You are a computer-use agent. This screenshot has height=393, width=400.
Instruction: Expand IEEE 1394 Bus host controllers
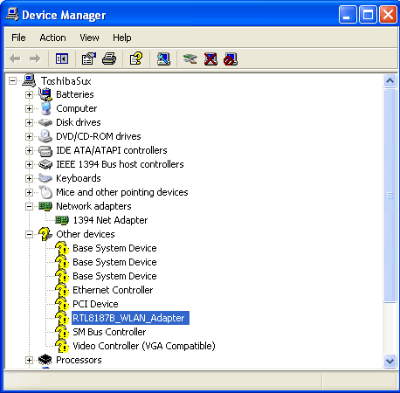click(29, 165)
